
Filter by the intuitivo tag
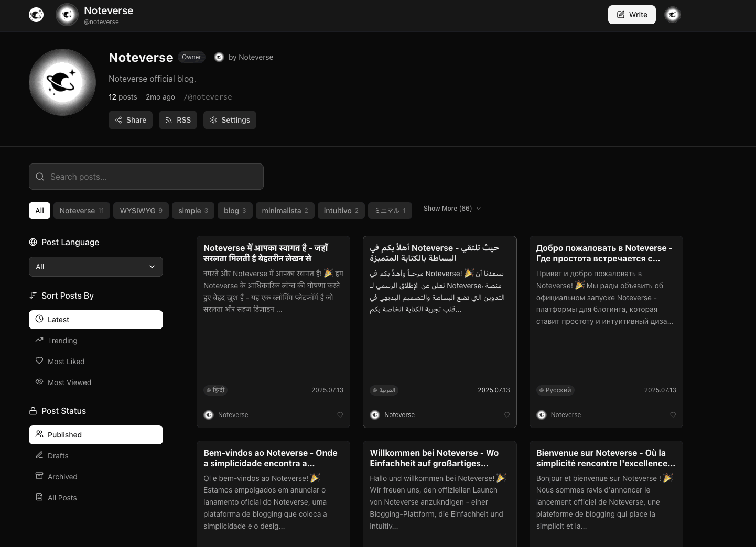[x=341, y=211]
